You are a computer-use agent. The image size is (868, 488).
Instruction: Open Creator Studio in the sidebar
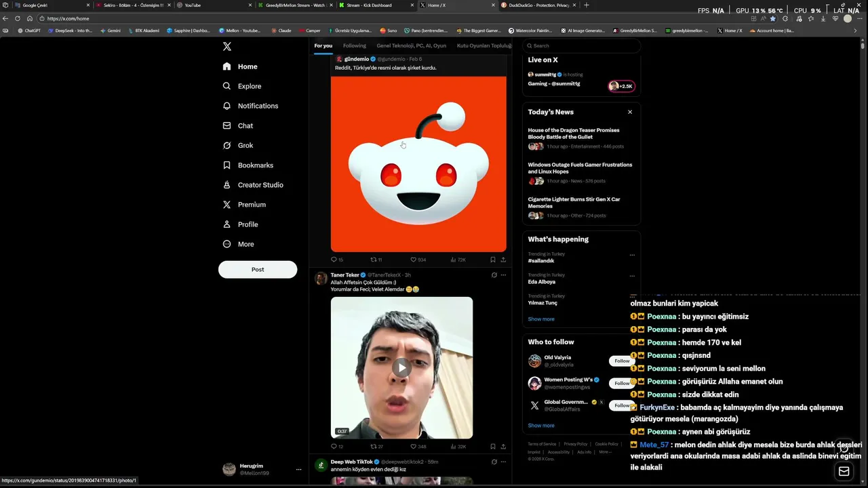tap(253, 184)
